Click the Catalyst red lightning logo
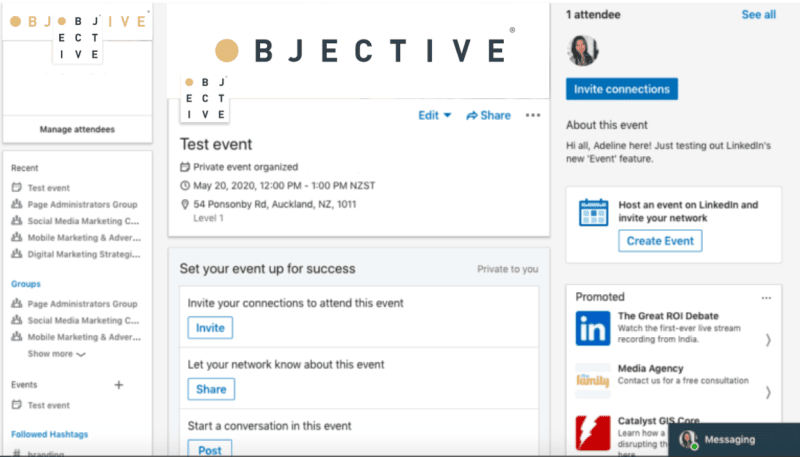This screenshot has height=457, width=800. [x=593, y=433]
